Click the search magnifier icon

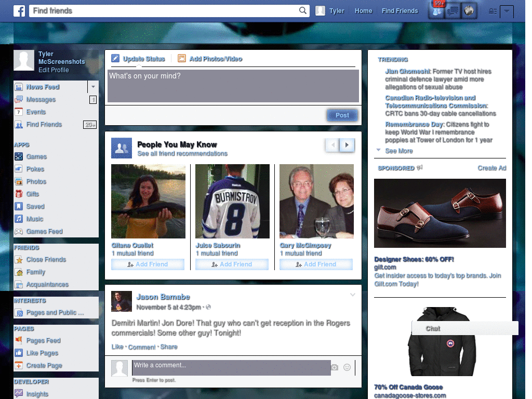tap(303, 10)
